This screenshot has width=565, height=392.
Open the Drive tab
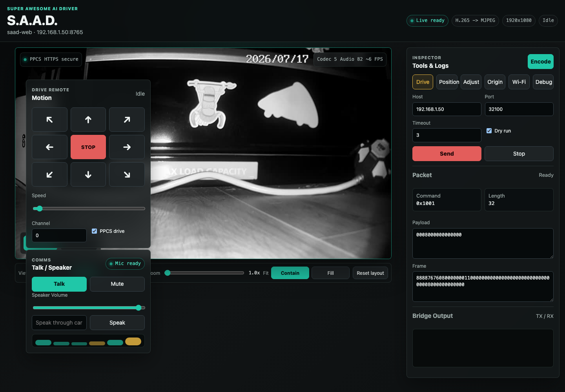pyautogui.click(x=423, y=82)
